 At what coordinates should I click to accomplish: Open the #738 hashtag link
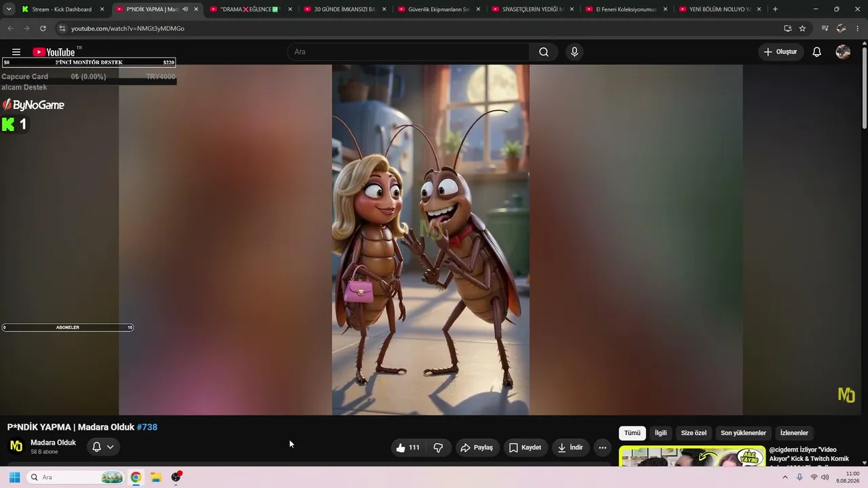point(147,427)
